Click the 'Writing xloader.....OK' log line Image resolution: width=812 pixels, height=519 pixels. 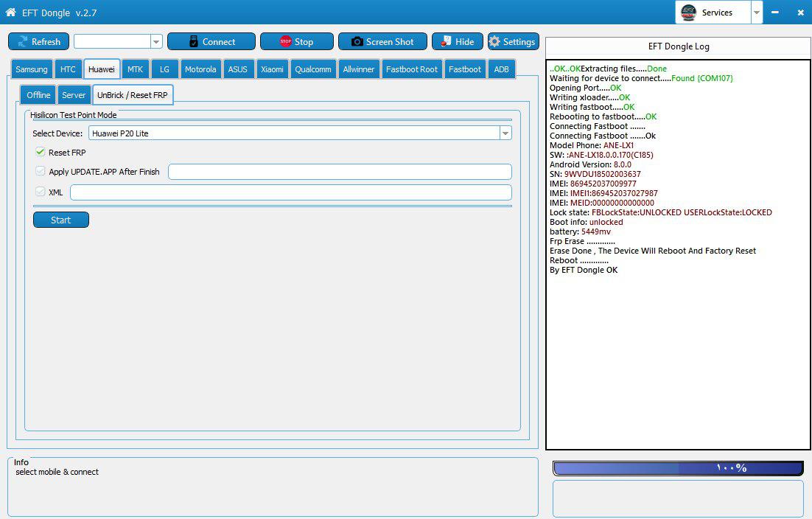click(x=589, y=97)
